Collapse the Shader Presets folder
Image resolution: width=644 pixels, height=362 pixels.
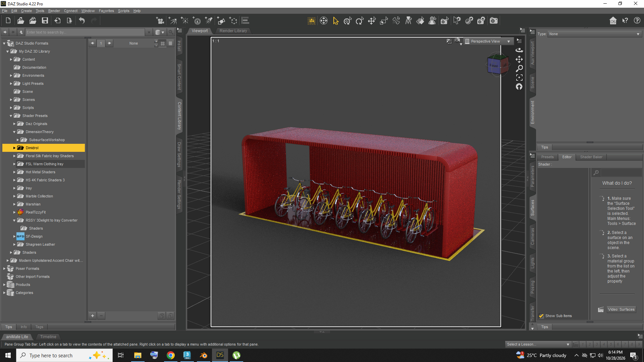coord(11,116)
